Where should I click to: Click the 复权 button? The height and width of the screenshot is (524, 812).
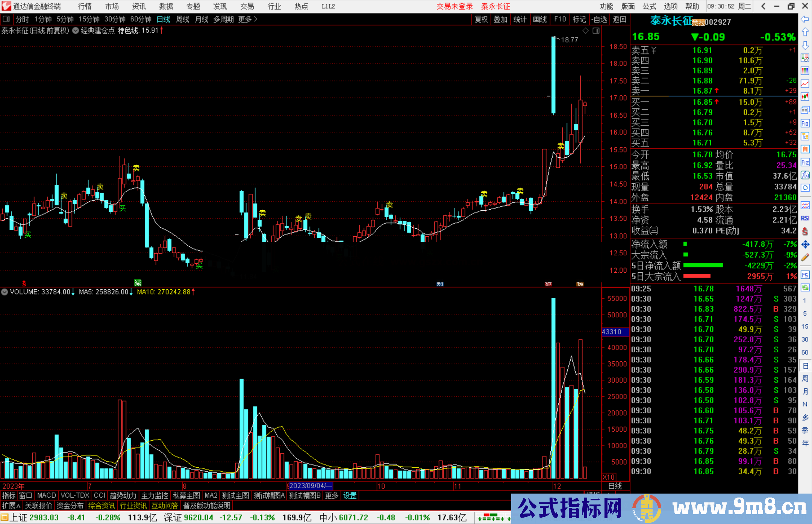(481, 19)
